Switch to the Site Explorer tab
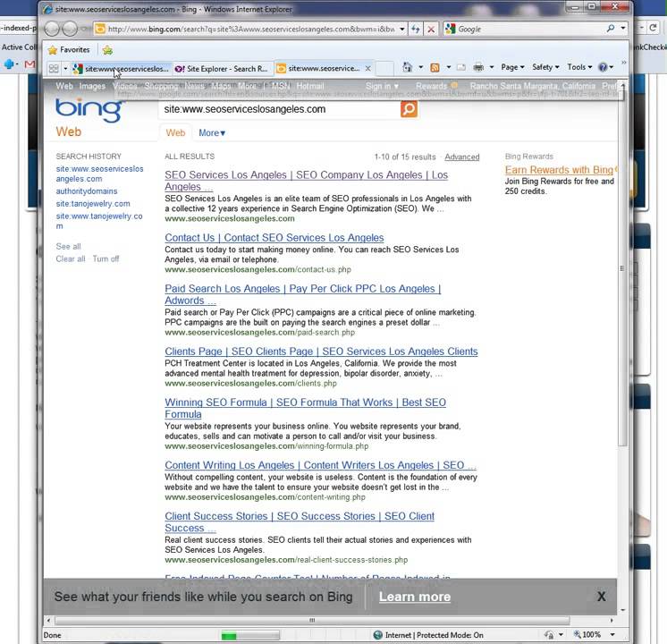 coord(222,69)
